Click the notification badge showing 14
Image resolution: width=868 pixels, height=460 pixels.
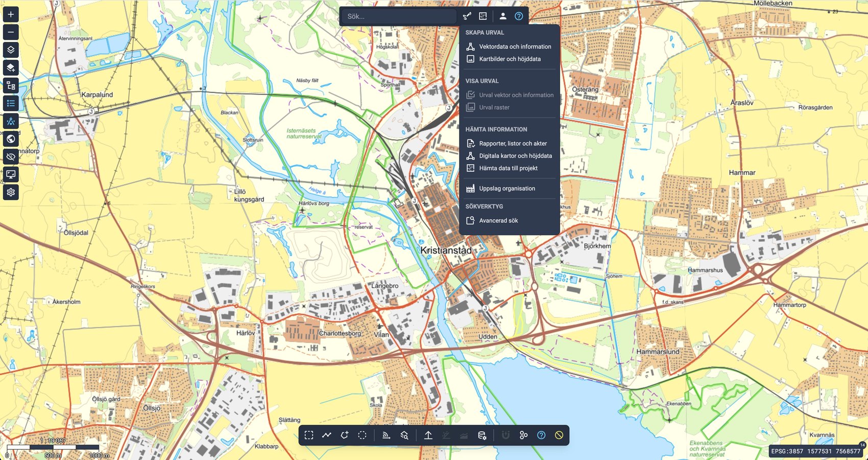pos(862,445)
